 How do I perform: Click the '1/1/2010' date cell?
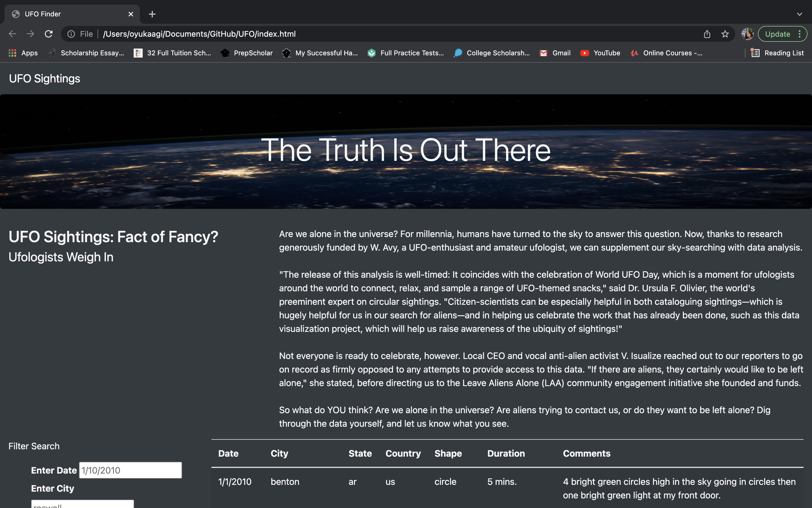click(235, 481)
